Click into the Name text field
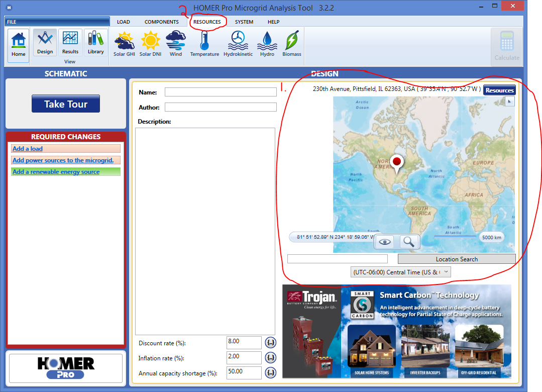This screenshot has width=542, height=392. click(x=221, y=92)
